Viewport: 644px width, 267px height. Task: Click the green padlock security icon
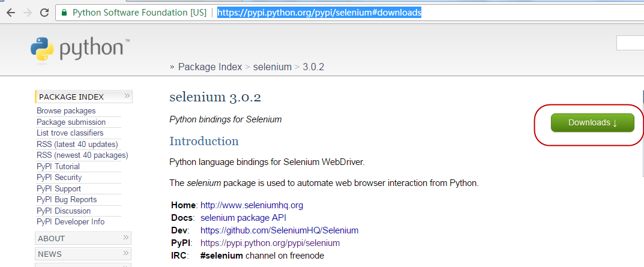[64, 12]
